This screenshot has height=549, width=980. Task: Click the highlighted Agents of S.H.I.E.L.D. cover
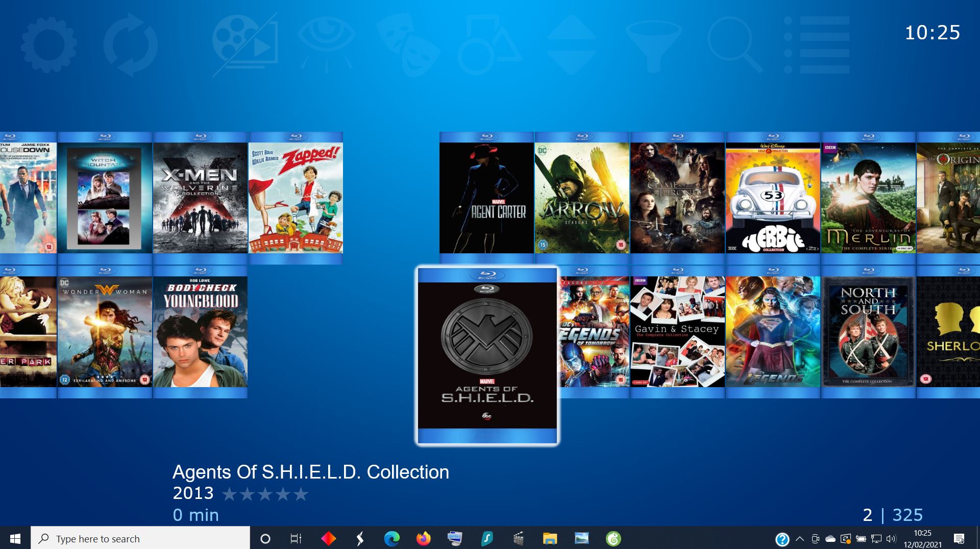pos(487,355)
